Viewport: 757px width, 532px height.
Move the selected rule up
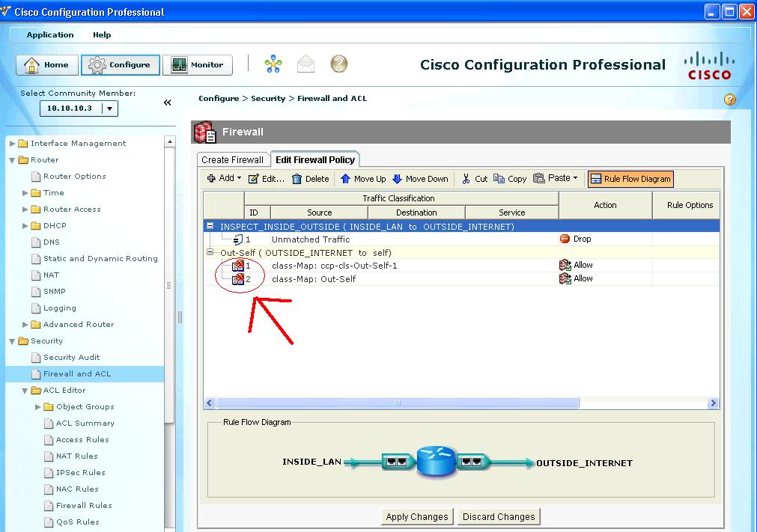click(x=363, y=179)
